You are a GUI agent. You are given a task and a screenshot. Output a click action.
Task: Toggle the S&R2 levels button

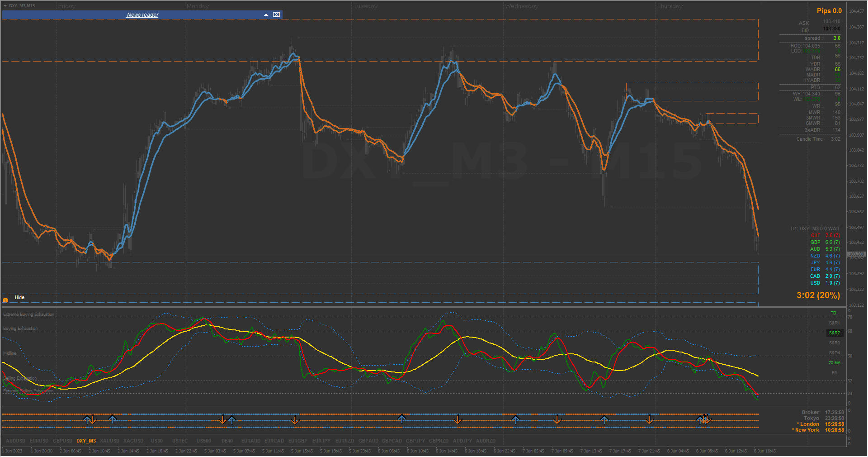834,333
